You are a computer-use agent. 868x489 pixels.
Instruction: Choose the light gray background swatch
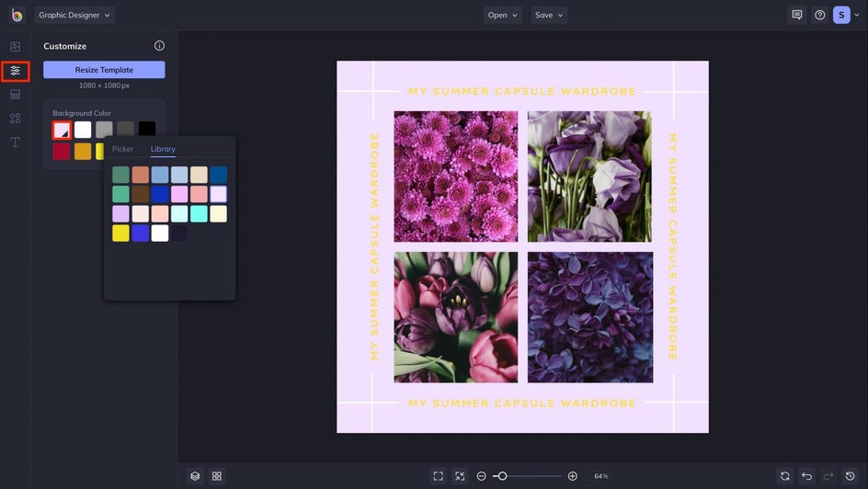pos(104,130)
